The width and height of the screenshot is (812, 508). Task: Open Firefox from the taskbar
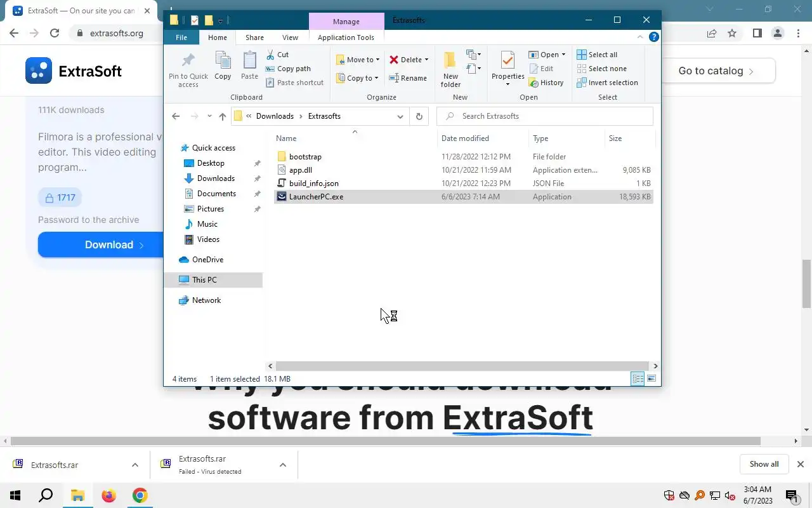(x=109, y=495)
